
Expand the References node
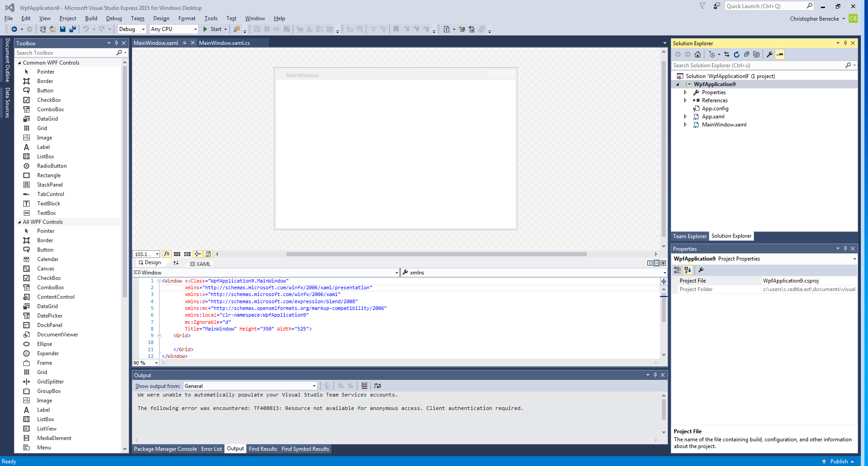(685, 100)
